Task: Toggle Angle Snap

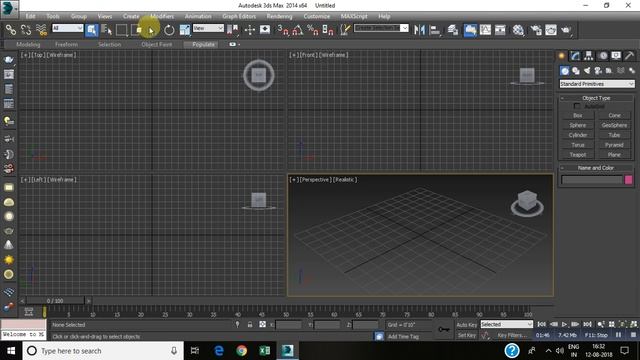Action: 298,30
